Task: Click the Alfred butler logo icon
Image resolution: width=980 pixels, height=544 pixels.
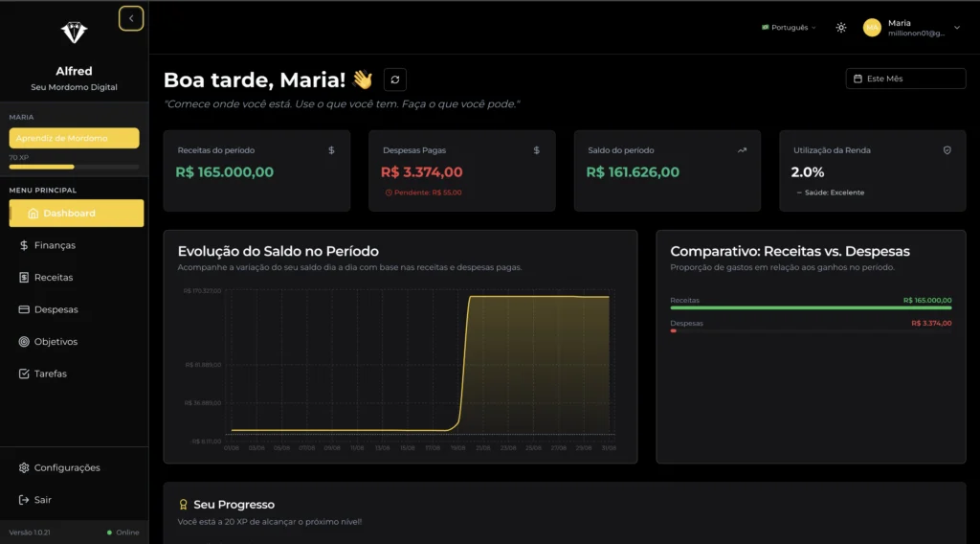Action: (x=74, y=33)
